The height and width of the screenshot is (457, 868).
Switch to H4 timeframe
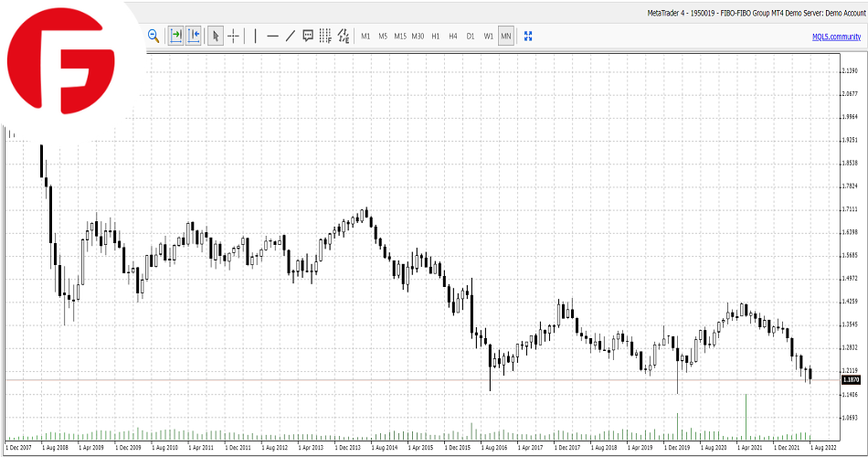point(453,36)
